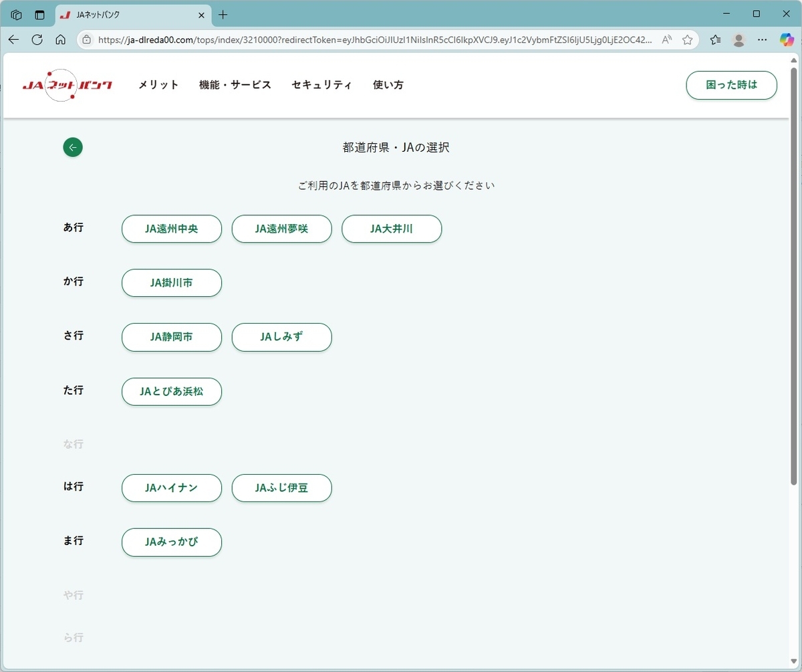This screenshot has width=802, height=672.
Task: Click the green back arrow icon
Action: (73, 147)
